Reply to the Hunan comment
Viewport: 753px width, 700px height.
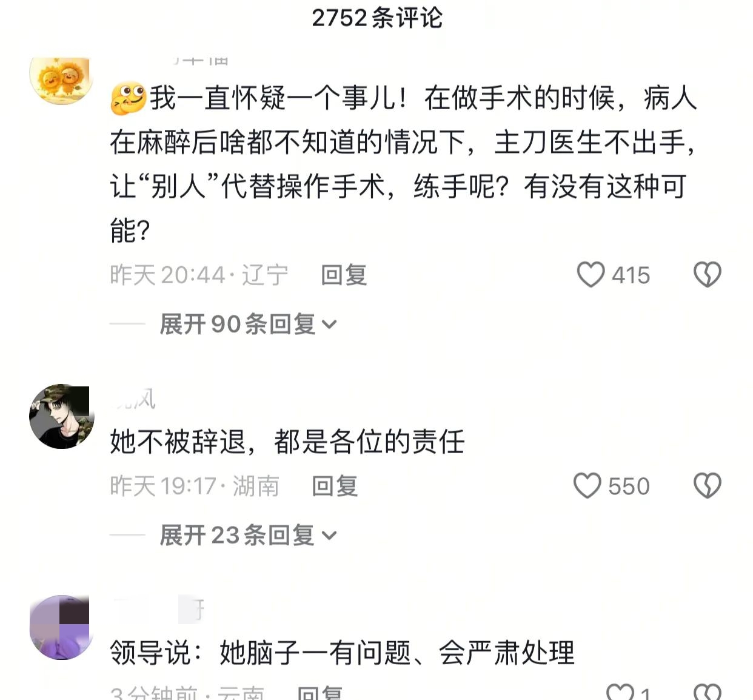[335, 486]
